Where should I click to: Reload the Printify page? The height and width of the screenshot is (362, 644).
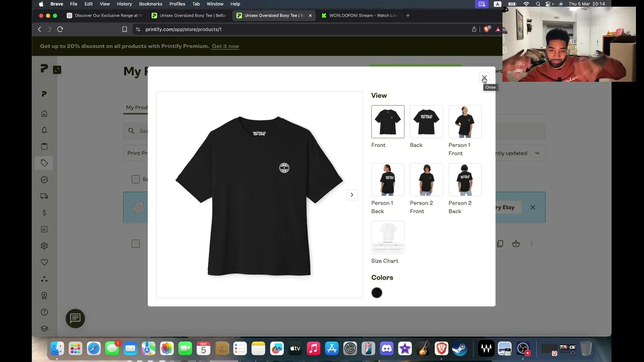[x=60, y=29]
